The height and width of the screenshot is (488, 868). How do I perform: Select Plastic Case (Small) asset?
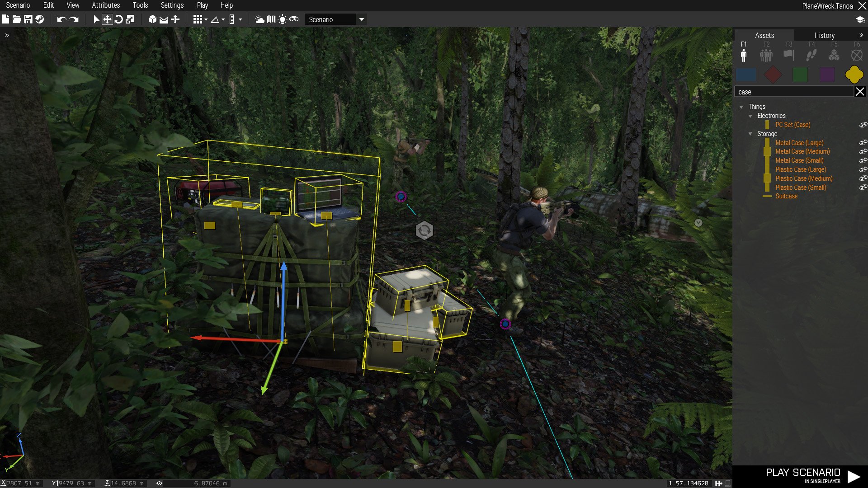click(x=801, y=188)
